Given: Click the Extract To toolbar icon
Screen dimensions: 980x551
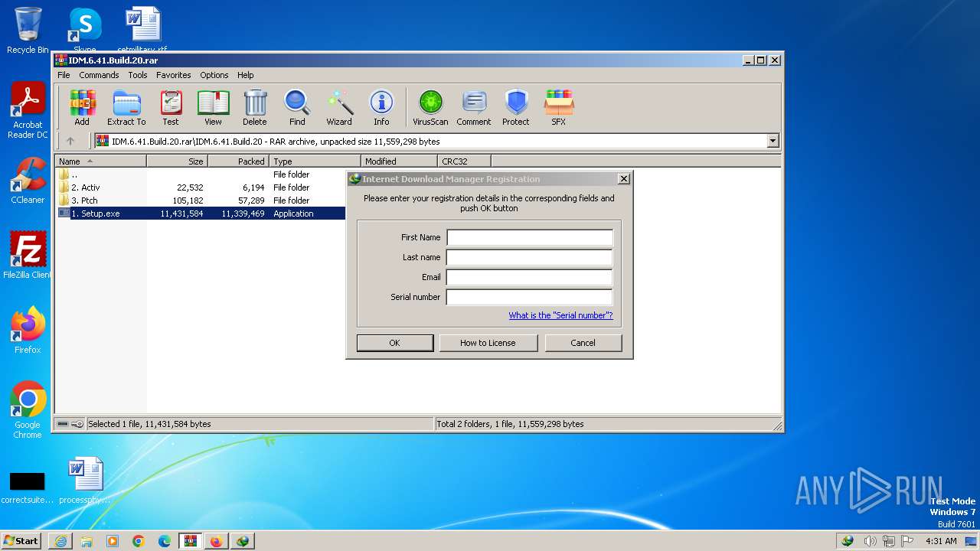Looking at the screenshot, I should pyautogui.click(x=126, y=108).
